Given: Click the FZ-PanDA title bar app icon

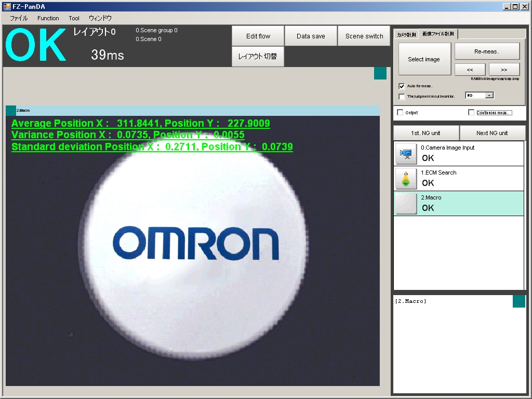Looking at the screenshot, I should 7,6.
